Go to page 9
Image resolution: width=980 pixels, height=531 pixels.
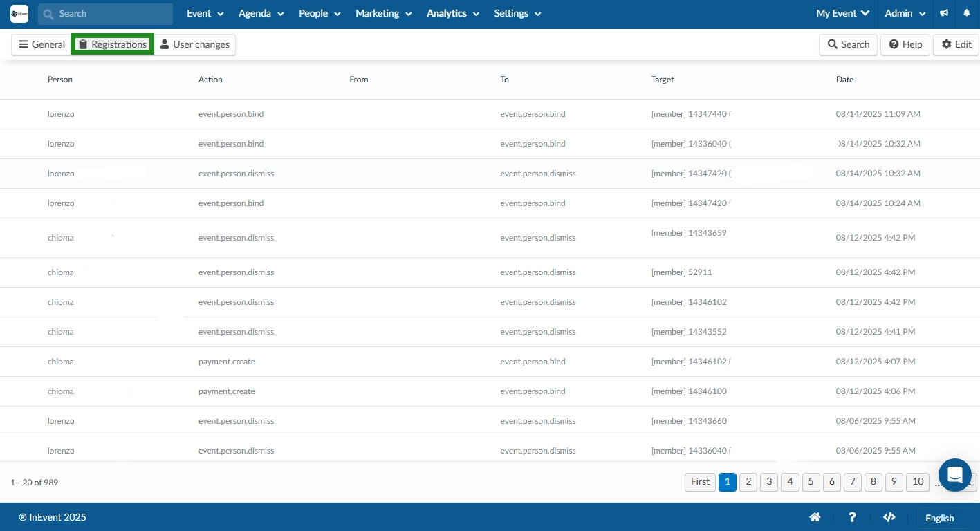pos(894,482)
